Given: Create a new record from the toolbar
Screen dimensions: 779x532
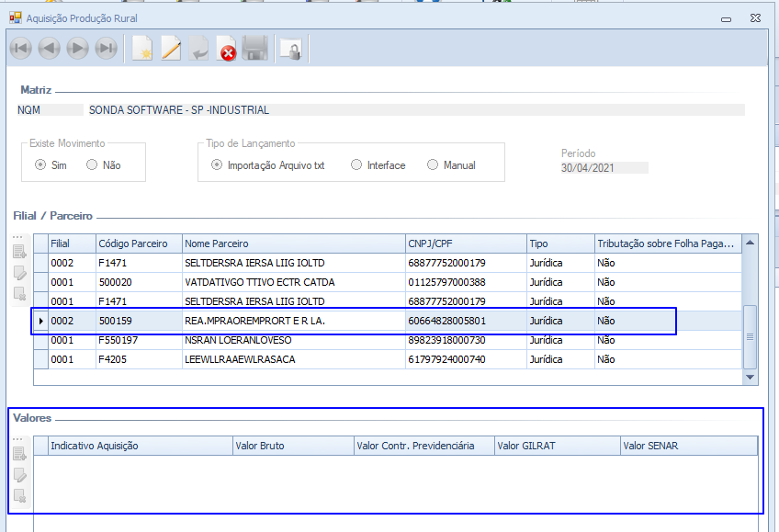Looking at the screenshot, I should (x=141, y=49).
